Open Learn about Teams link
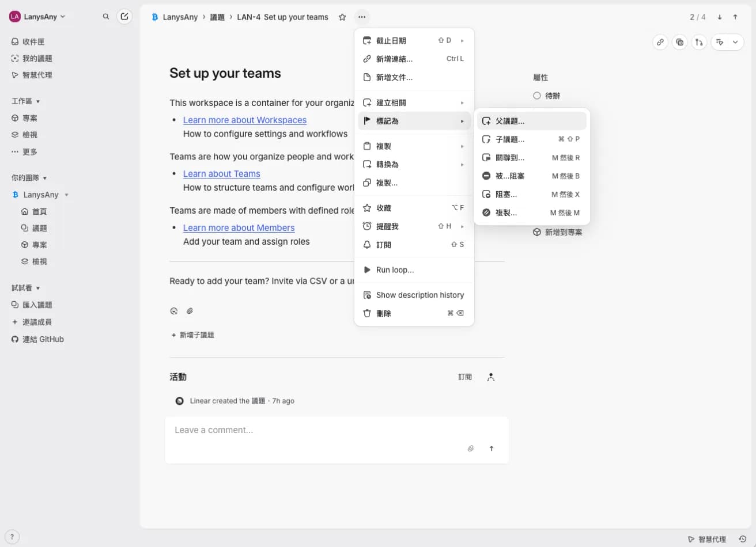The height and width of the screenshot is (547, 756). (222, 174)
